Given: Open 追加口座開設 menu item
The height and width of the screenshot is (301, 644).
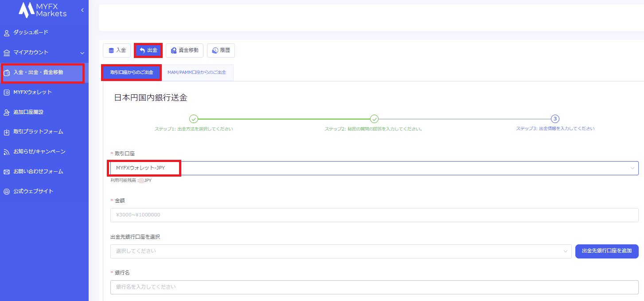Looking at the screenshot, I should tap(44, 112).
